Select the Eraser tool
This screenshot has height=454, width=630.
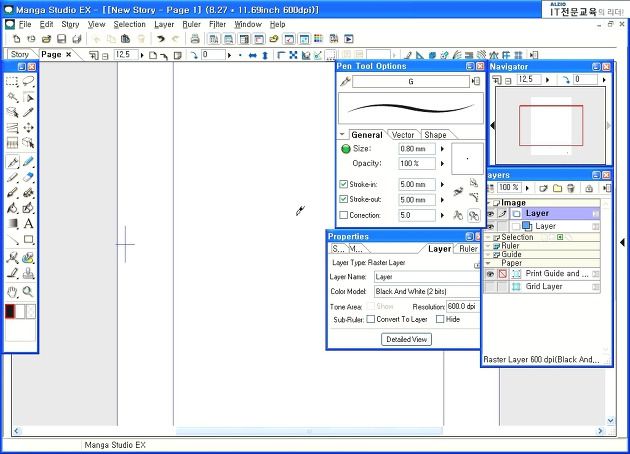pos(28,177)
